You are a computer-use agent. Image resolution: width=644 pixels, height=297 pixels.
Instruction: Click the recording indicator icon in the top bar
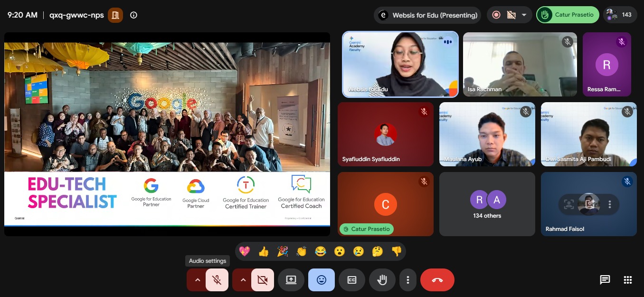[496, 15]
